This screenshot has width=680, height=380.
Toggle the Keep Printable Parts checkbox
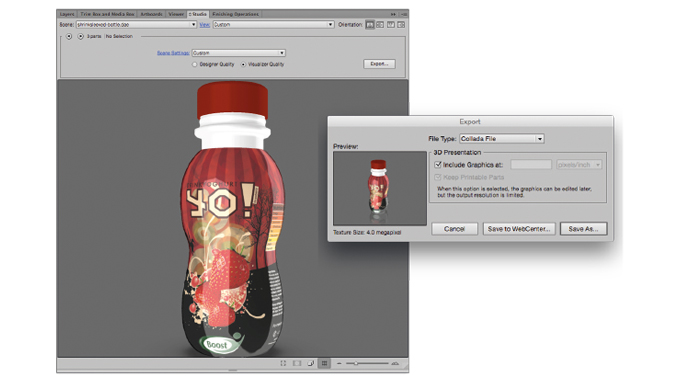coord(438,177)
